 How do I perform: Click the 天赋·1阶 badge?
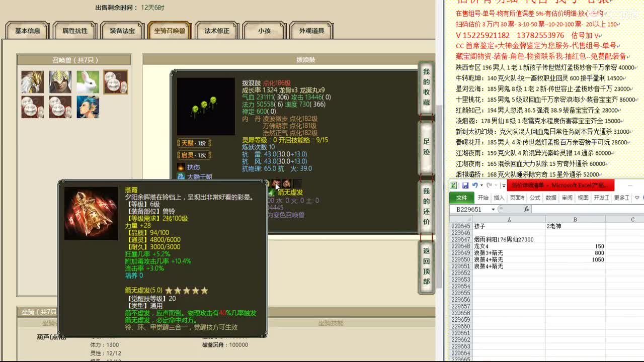pos(194,143)
